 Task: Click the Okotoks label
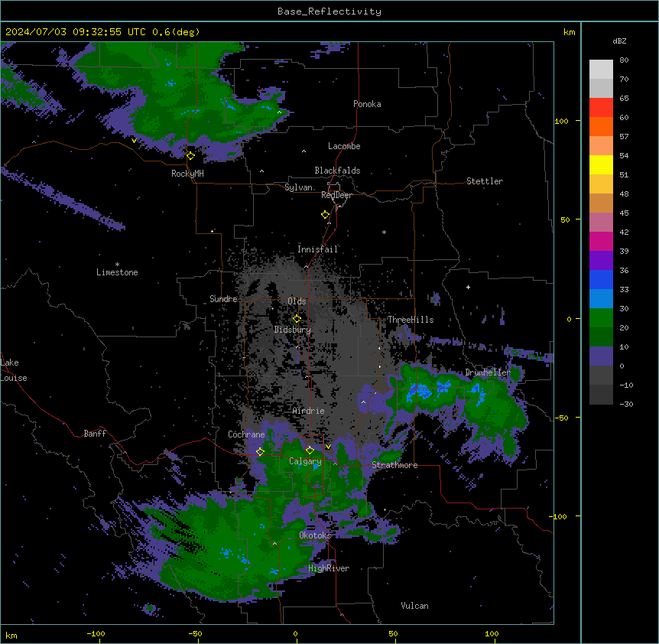315,535
